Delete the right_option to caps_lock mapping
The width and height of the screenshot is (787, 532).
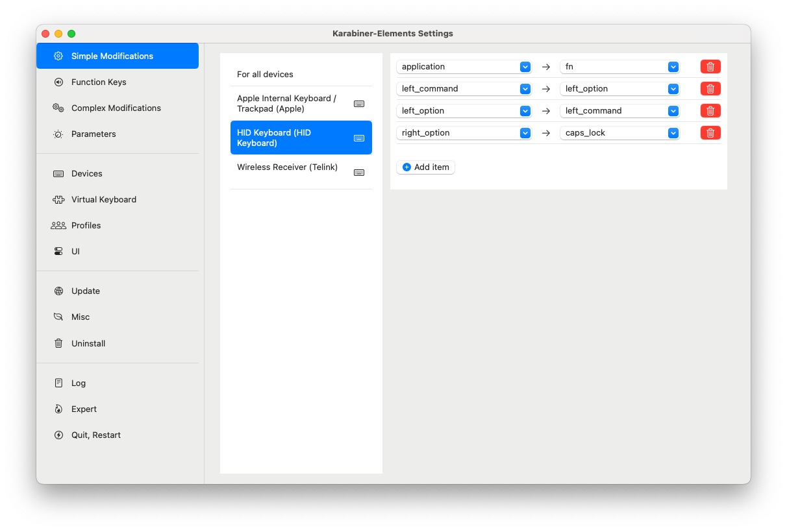pyautogui.click(x=710, y=133)
